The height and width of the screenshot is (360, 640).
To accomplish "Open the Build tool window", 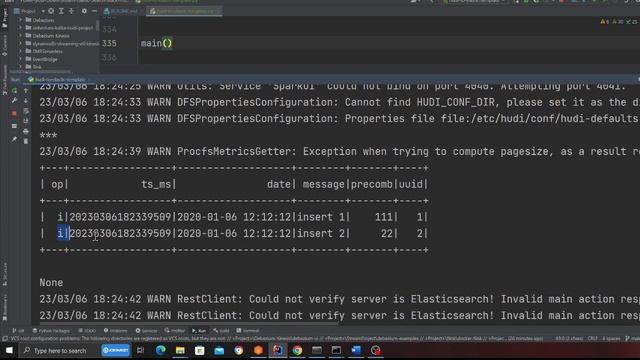I will click(221, 331).
